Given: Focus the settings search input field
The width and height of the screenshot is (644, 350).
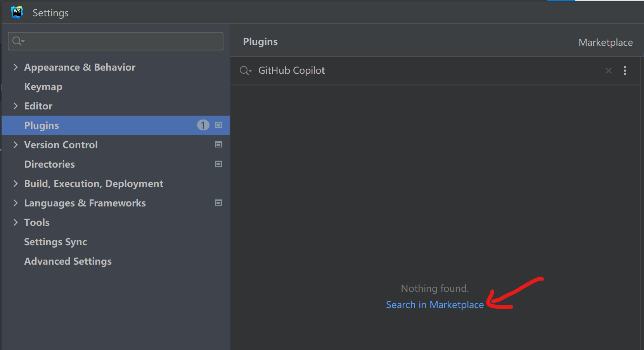Looking at the screenshot, I should [120, 41].
